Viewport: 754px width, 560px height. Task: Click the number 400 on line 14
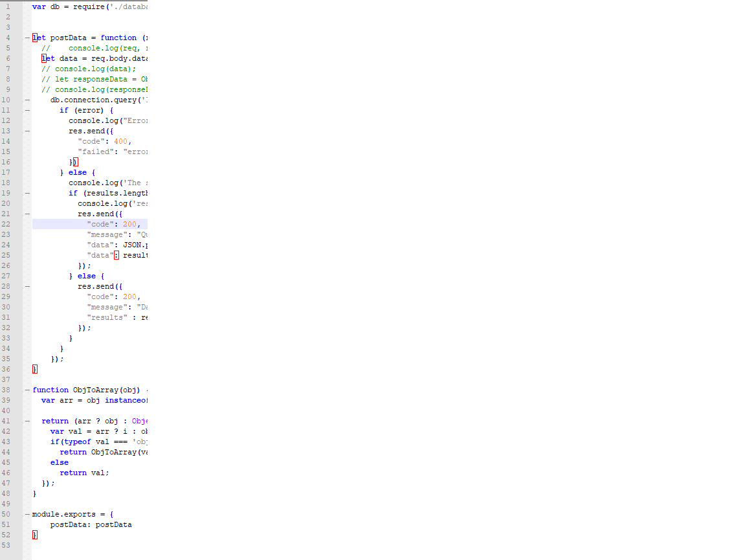[120, 141]
